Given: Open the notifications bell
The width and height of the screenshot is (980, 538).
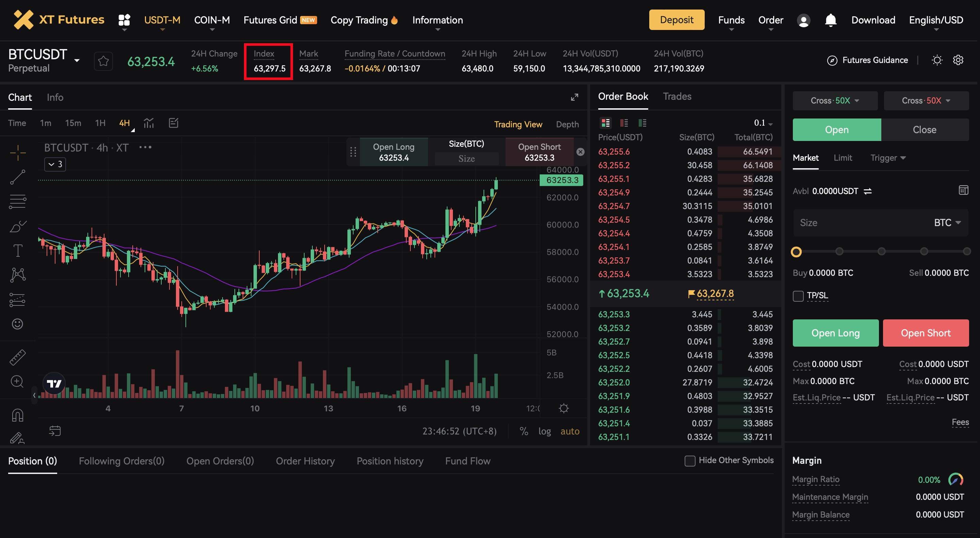Looking at the screenshot, I should pyautogui.click(x=831, y=20).
